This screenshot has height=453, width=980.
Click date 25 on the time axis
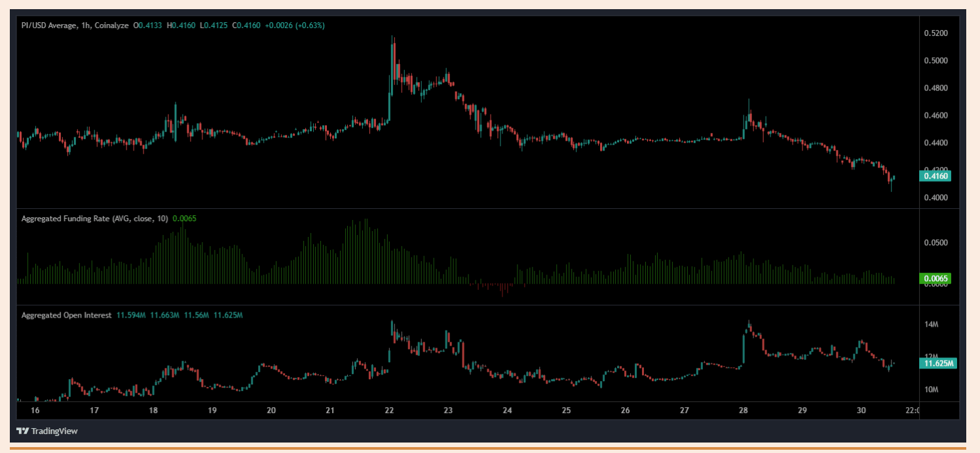(x=567, y=410)
